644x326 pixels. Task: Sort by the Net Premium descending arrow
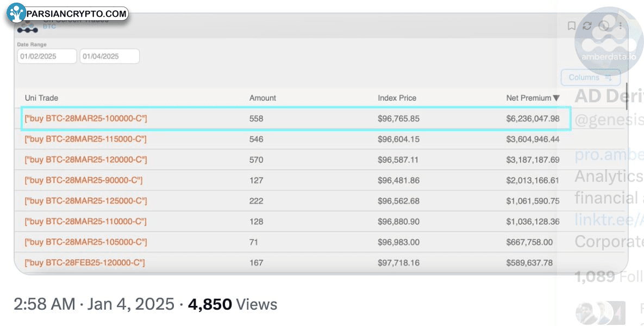coord(556,99)
